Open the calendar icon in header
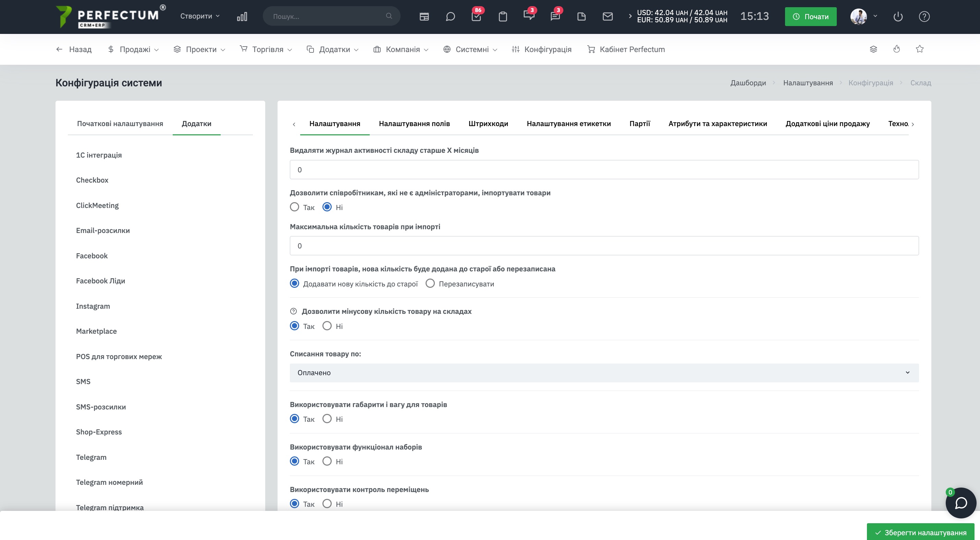 click(x=424, y=16)
